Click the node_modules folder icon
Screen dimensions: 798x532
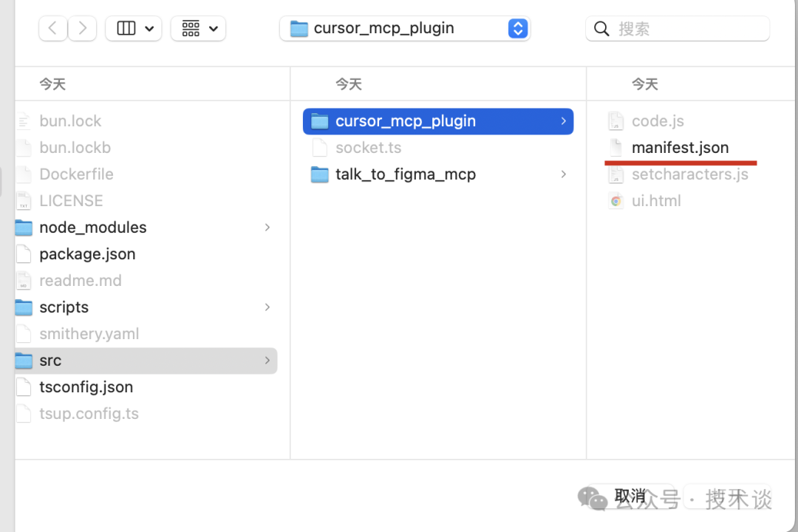pos(24,228)
